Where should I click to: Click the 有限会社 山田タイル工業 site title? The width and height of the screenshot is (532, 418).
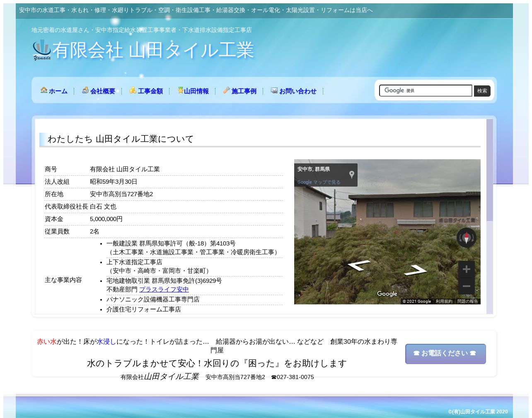click(153, 50)
